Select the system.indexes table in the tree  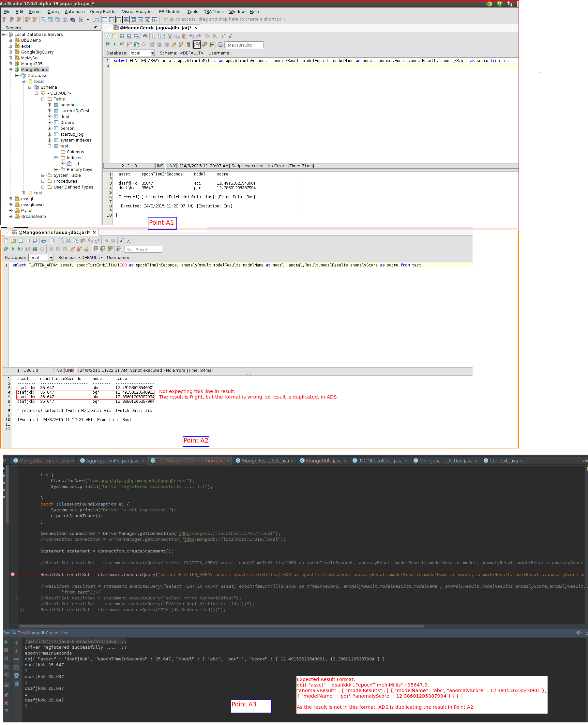[x=76, y=140]
